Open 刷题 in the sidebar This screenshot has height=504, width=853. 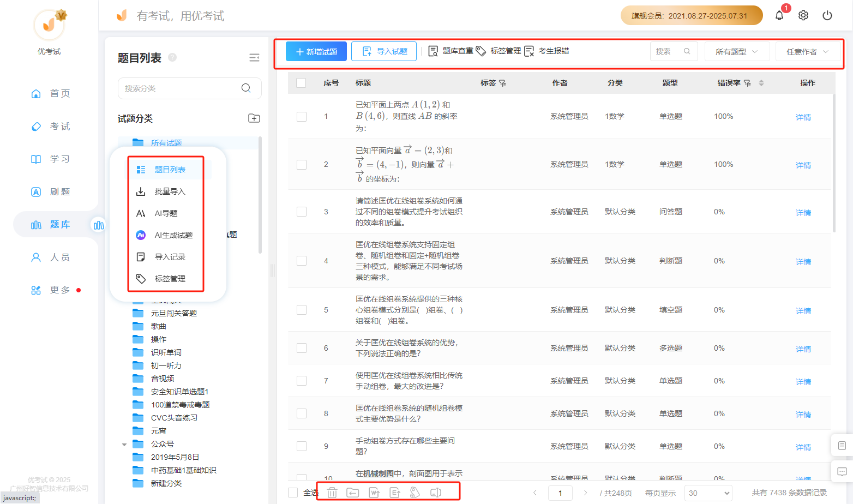[x=50, y=191]
